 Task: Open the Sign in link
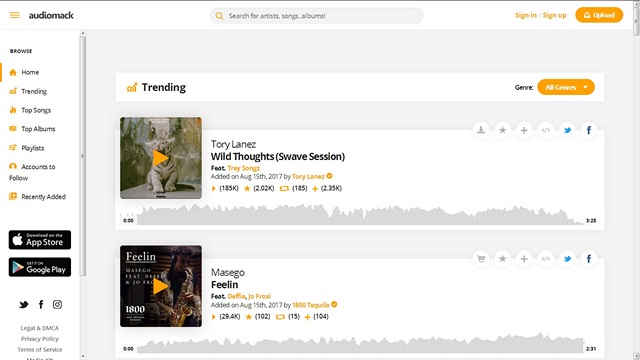(526, 15)
